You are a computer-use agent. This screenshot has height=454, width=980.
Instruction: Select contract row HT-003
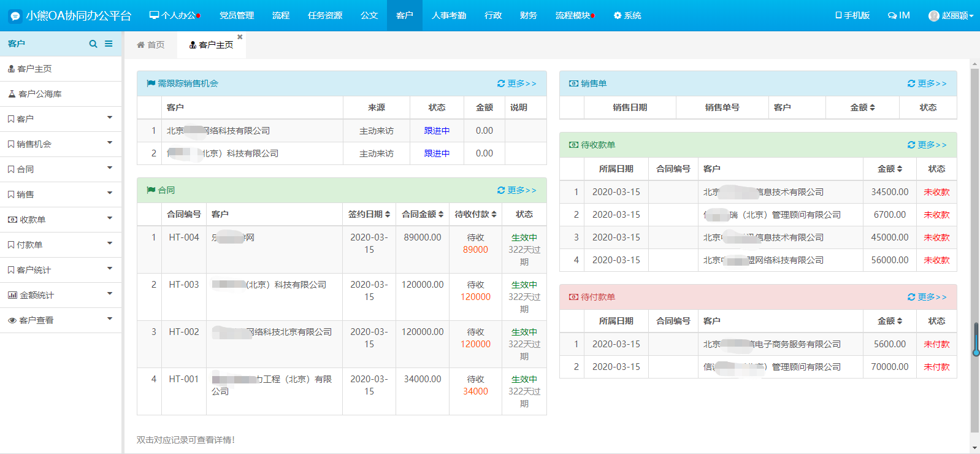click(x=342, y=297)
